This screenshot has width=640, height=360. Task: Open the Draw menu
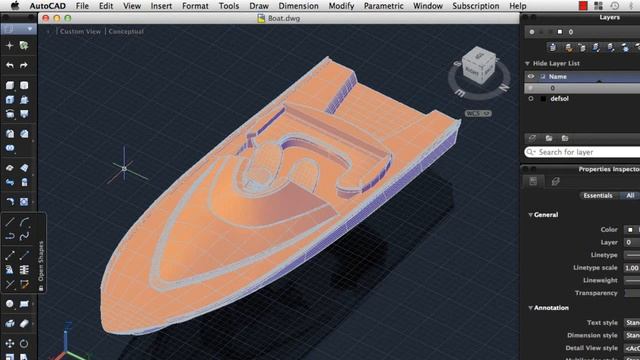(259, 6)
